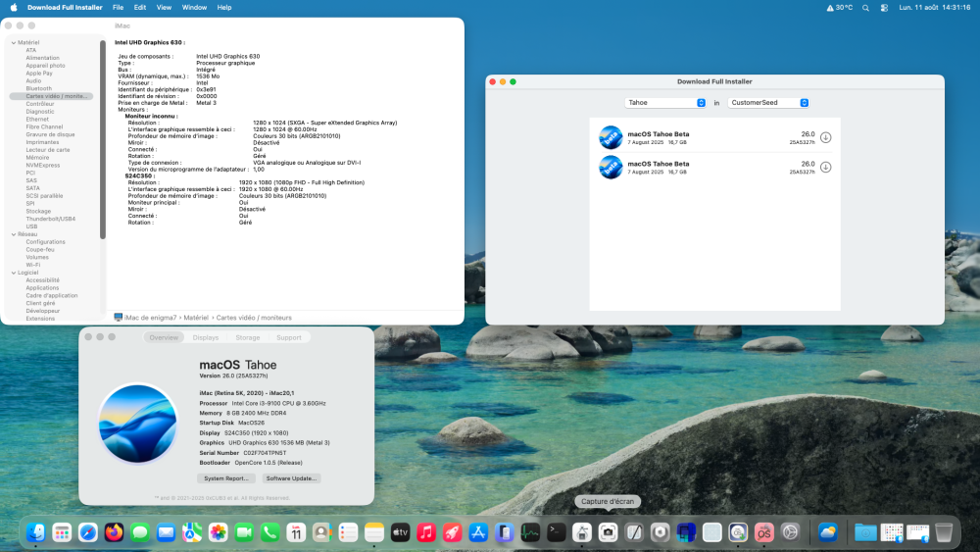Collapse the Matériel section in the sidebar
This screenshot has width=980, height=552.
point(14,42)
